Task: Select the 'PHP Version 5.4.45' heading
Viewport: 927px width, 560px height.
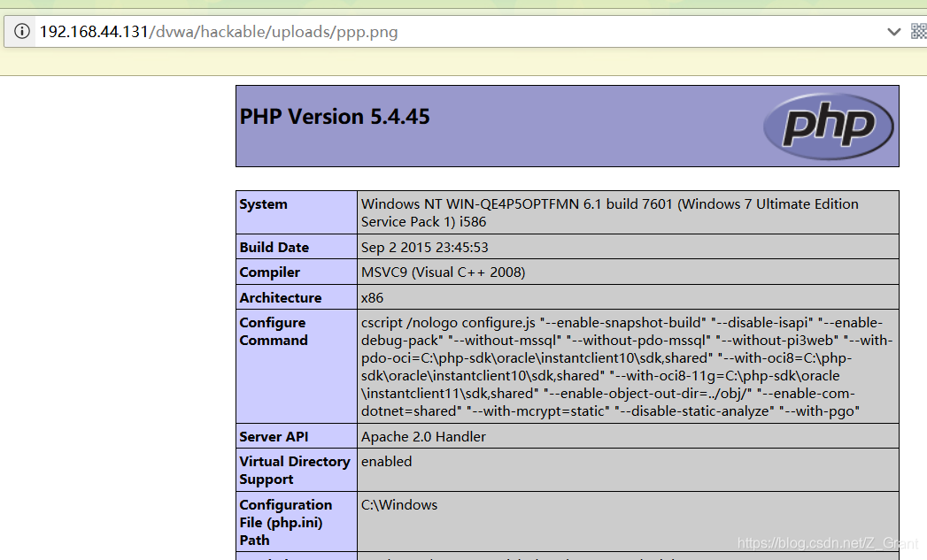Action: (335, 117)
